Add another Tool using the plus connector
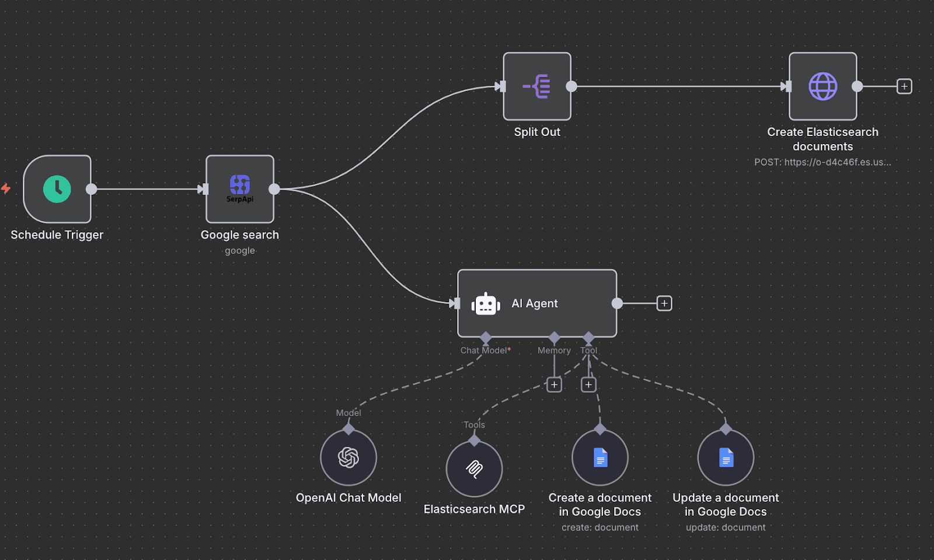Image resolution: width=934 pixels, height=560 pixels. (x=588, y=384)
